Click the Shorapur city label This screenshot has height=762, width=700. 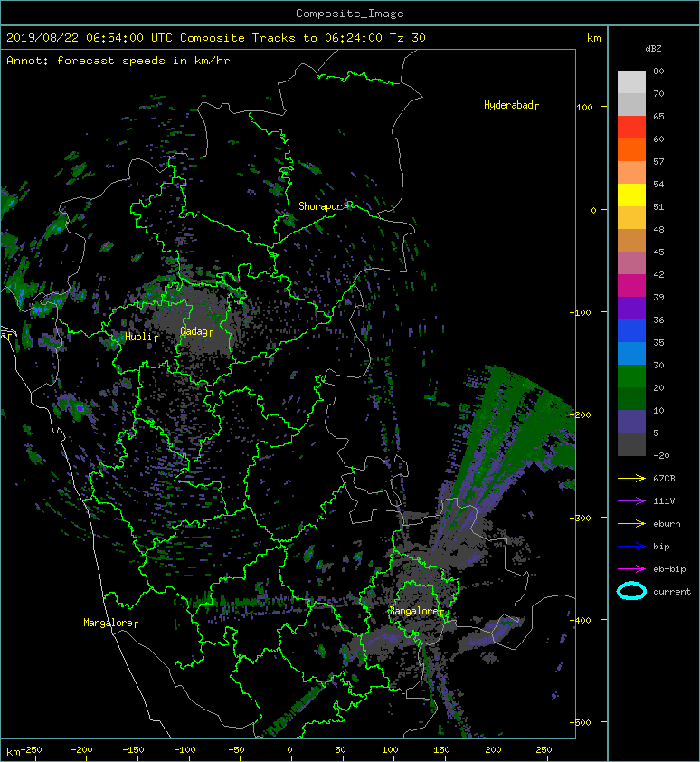(x=323, y=206)
